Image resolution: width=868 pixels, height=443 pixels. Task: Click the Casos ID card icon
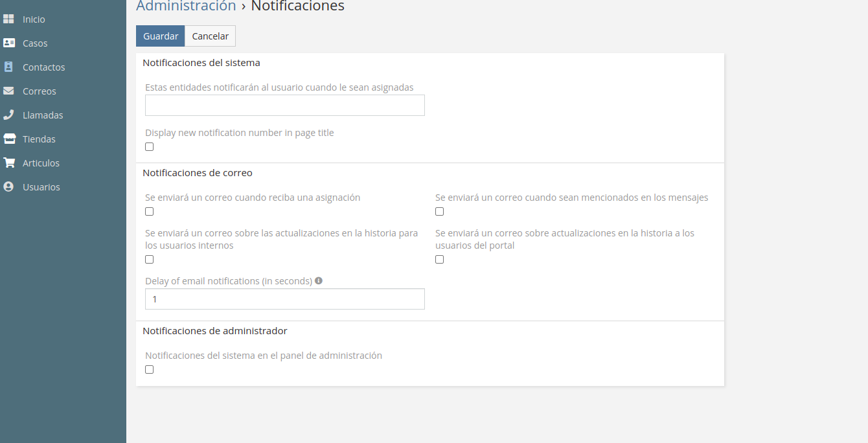click(x=8, y=43)
